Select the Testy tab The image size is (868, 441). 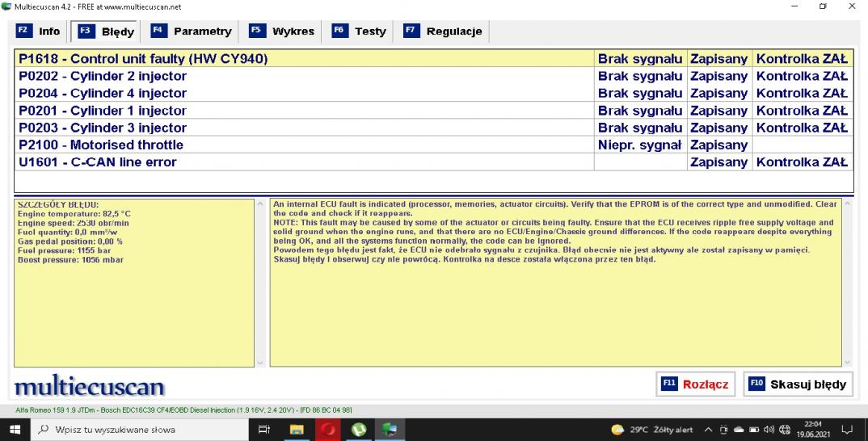360,31
